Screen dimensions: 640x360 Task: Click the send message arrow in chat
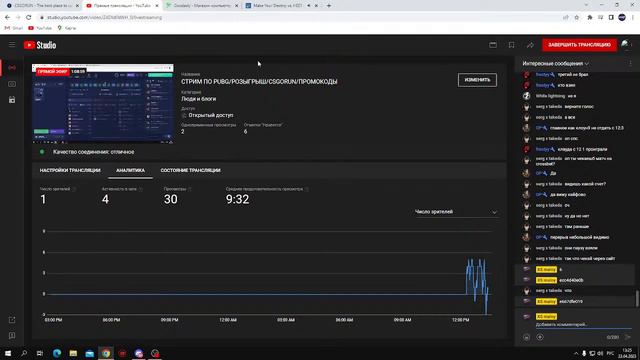point(628,337)
